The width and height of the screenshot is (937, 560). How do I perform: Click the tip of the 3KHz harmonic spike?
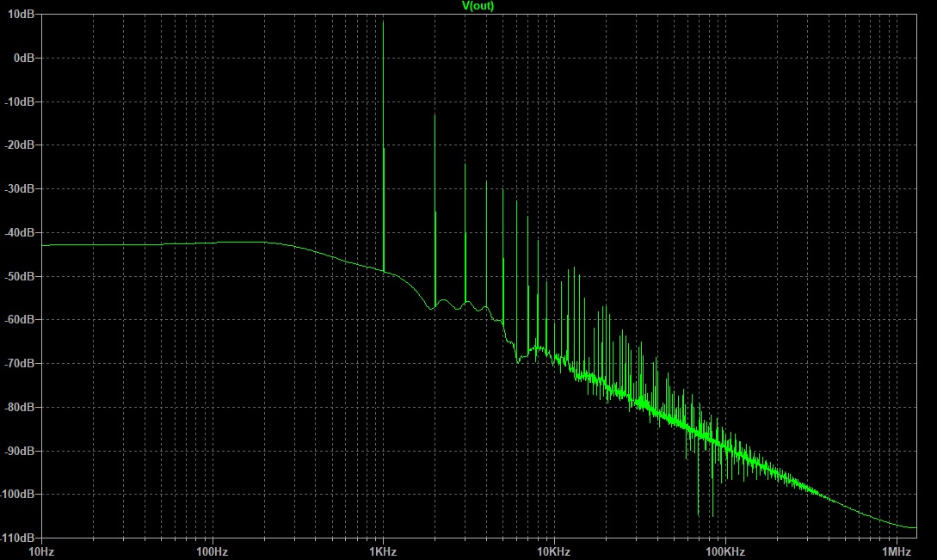pos(465,164)
